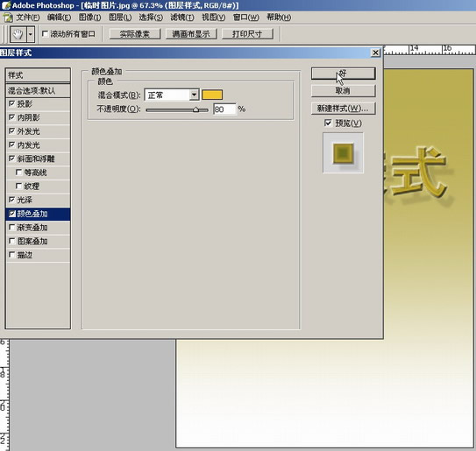Select the Hand tool icon in options bar

tap(18, 34)
